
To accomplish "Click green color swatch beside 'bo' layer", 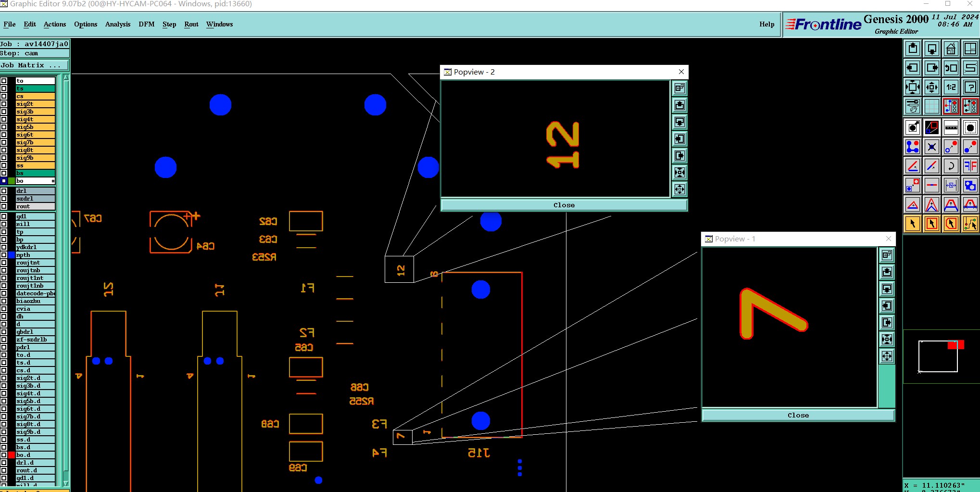I will click(12, 181).
